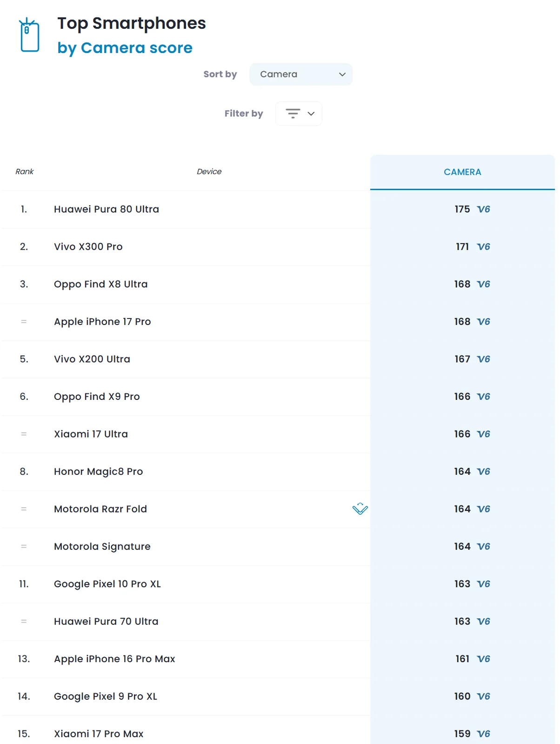560x744 pixels.
Task: Open Google Pixel 9 Pro XL link
Action: 106,697
